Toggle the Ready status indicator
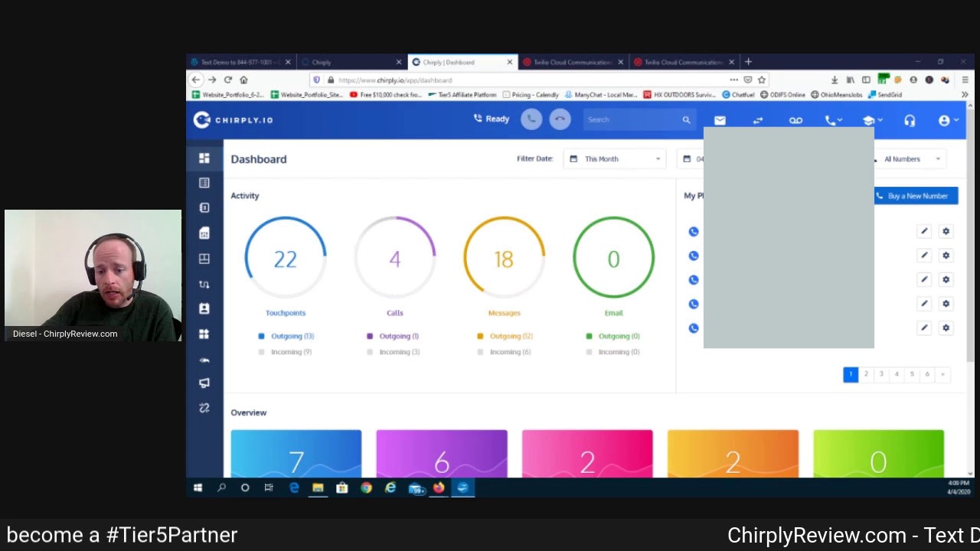The image size is (980, 551). click(492, 119)
